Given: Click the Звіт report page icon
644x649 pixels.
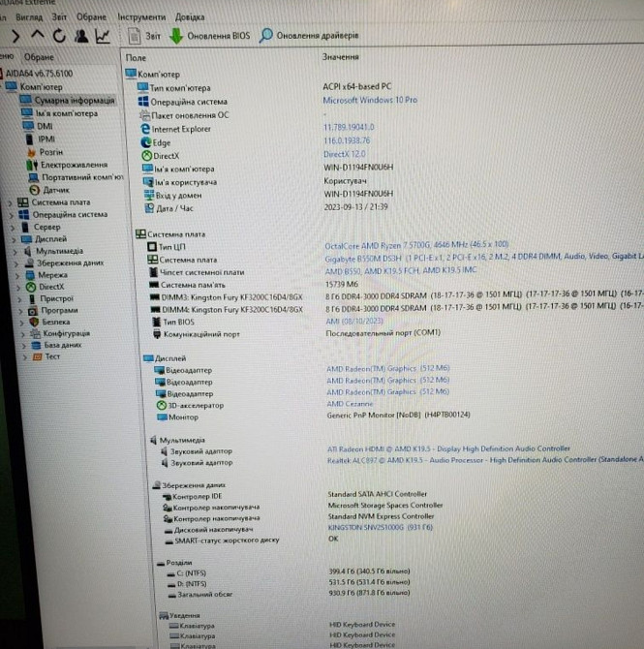Looking at the screenshot, I should (135, 36).
